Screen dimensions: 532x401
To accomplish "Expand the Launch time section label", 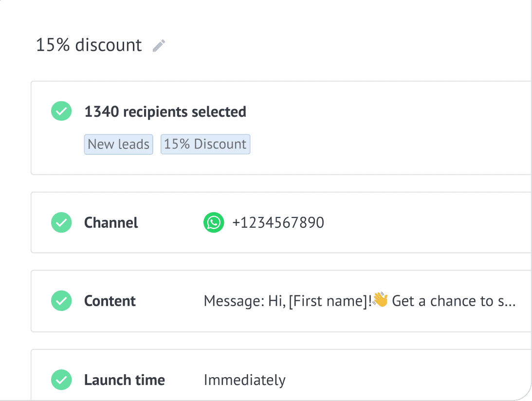I will point(125,380).
